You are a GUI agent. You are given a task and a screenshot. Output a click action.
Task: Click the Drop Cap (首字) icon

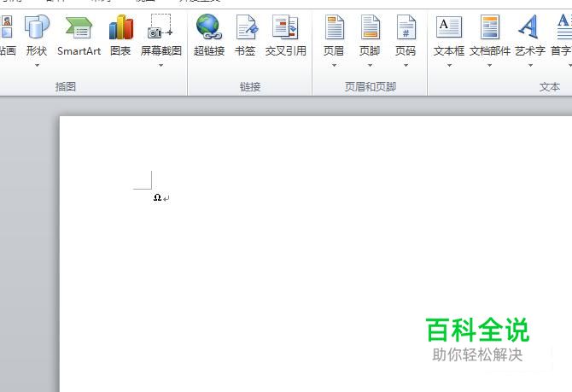[564, 26]
